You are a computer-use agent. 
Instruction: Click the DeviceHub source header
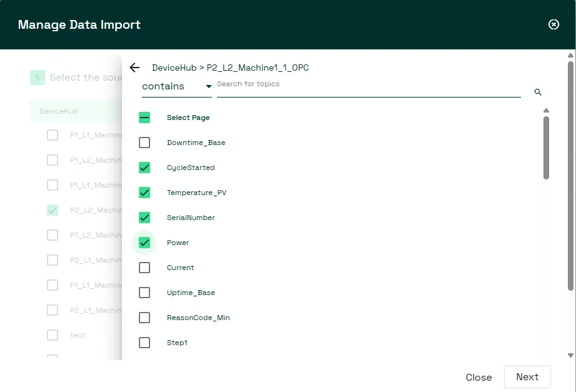76,111
